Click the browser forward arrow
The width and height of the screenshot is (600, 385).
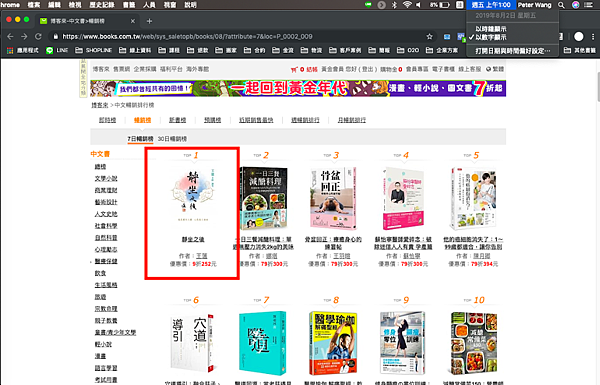24,36
